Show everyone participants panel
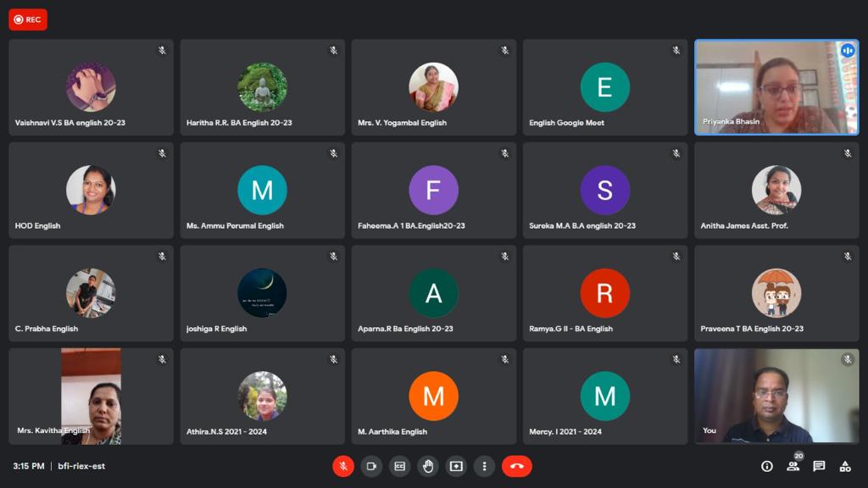Screen dimensions: 868x488 click(793, 466)
